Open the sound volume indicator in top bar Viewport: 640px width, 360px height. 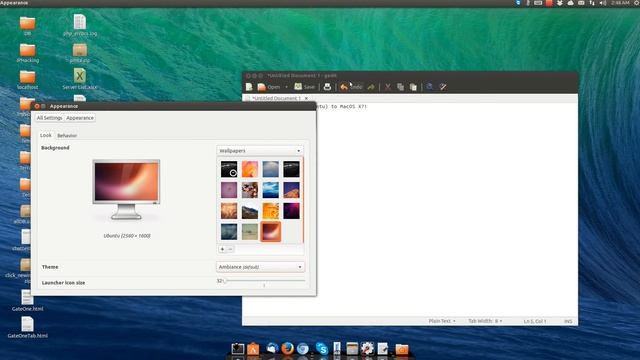[602, 3]
